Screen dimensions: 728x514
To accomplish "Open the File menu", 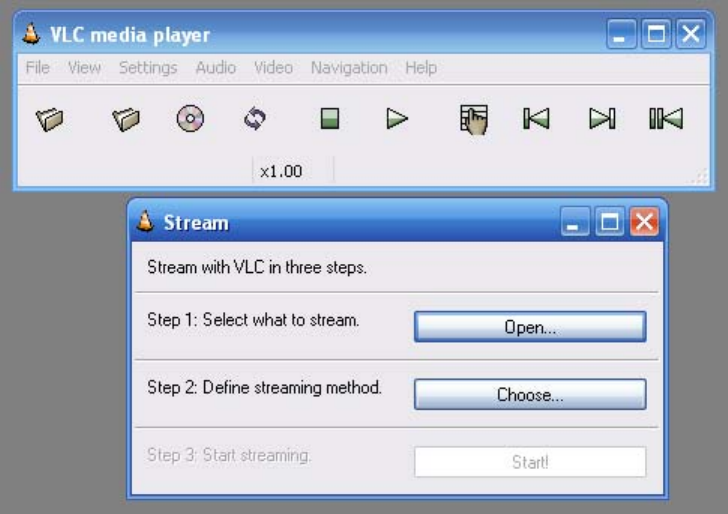I will (38, 68).
